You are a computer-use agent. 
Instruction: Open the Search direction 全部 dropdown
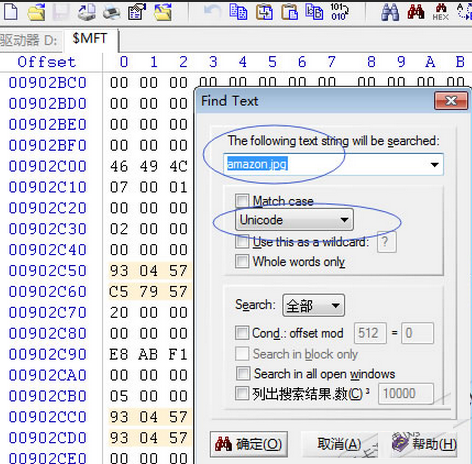point(313,305)
